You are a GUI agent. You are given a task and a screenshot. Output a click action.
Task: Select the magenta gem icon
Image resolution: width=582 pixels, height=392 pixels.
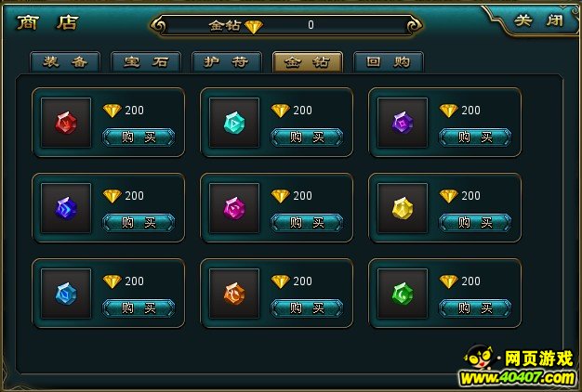(x=234, y=208)
